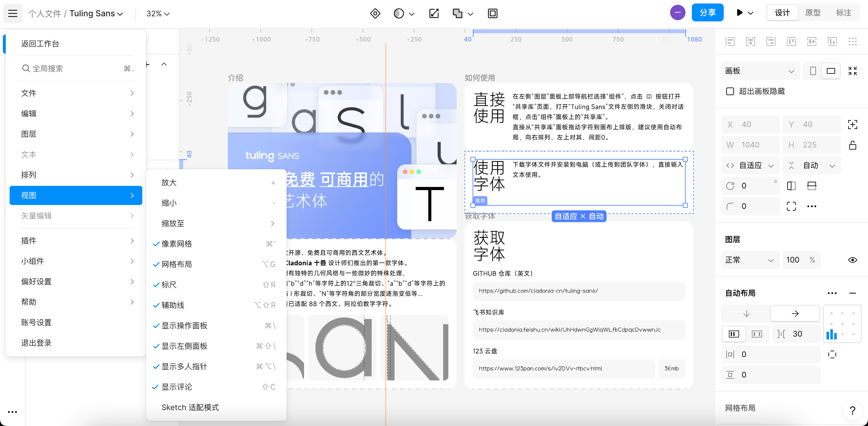Toggle 网格布局 layout grid option

(x=216, y=264)
